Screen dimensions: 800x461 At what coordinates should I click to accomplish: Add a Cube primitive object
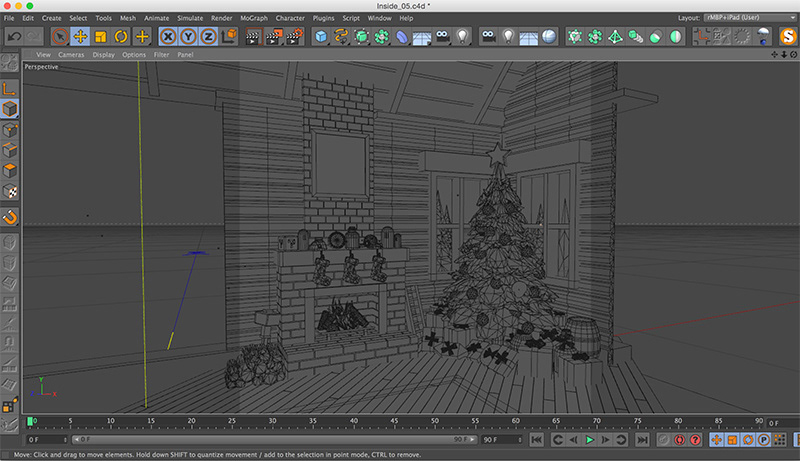[x=320, y=37]
